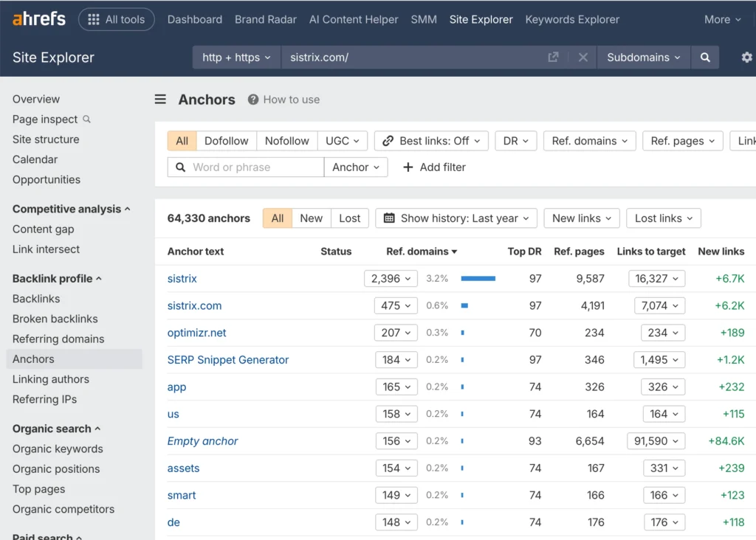Open Show history: Last year dropdown
The image size is (756, 540).
click(456, 218)
